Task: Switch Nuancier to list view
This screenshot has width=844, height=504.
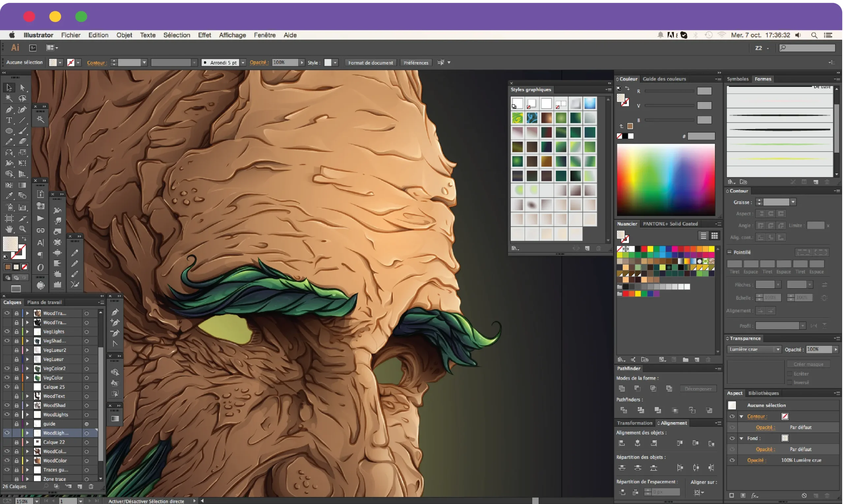Action: tap(704, 236)
